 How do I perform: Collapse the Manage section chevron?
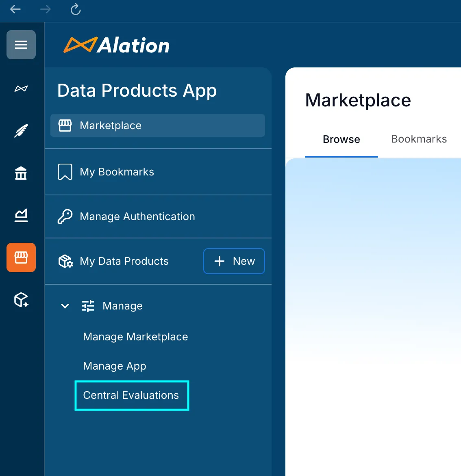click(65, 306)
